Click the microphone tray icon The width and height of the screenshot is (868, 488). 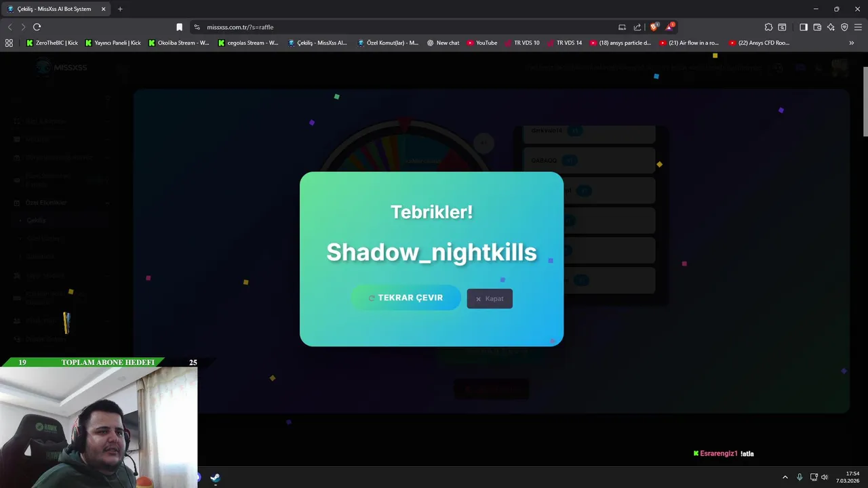coord(800,477)
